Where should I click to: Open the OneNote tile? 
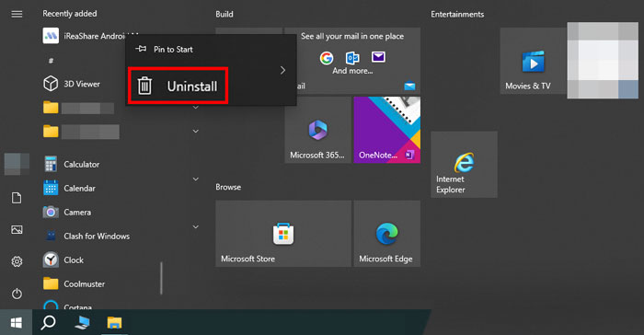point(387,130)
